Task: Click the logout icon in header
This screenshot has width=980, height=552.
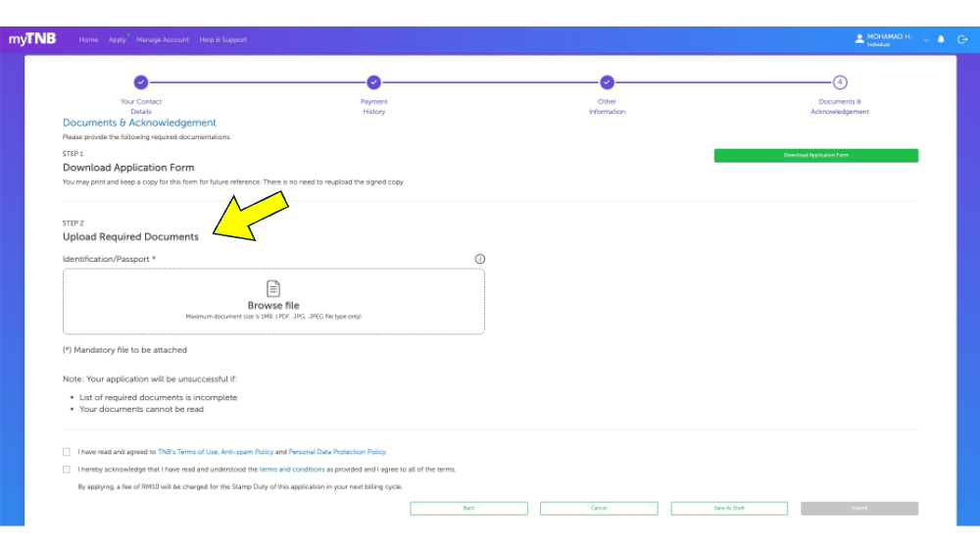Action: pyautogui.click(x=961, y=39)
